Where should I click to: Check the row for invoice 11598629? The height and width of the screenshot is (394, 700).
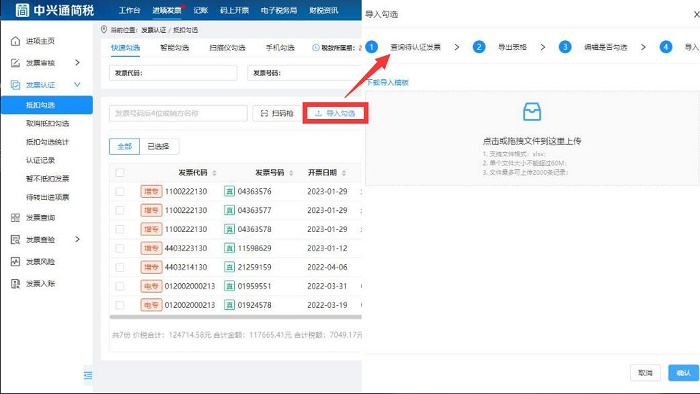pos(120,248)
